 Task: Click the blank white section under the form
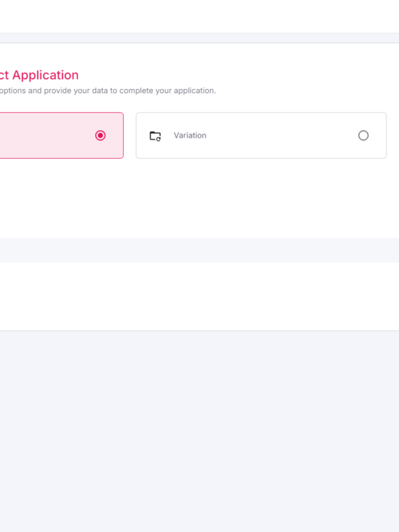(199, 296)
